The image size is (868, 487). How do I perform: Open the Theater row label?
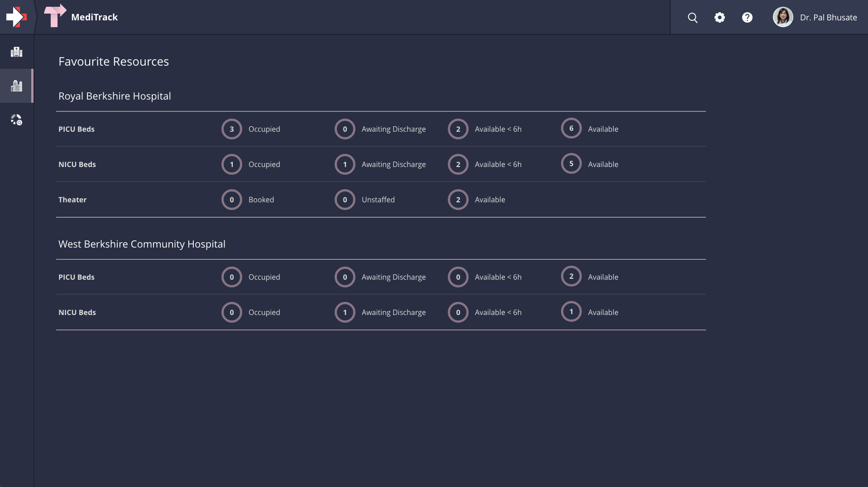pos(72,200)
